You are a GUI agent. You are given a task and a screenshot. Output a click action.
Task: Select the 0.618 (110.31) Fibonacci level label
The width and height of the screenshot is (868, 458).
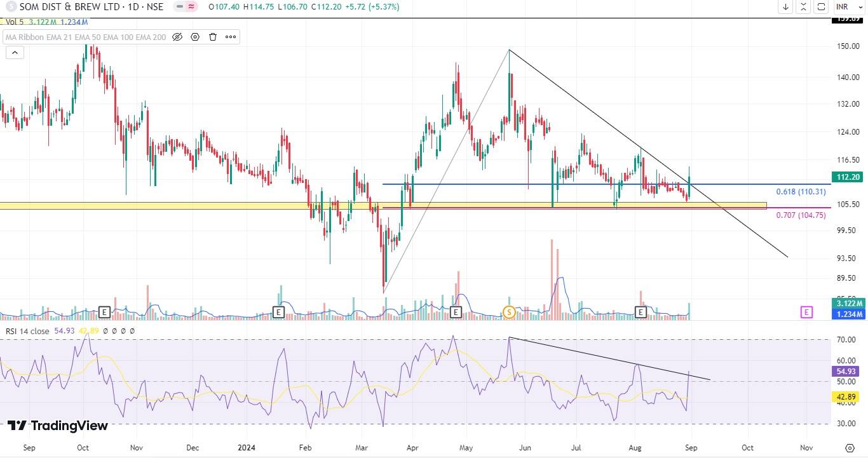coord(801,192)
